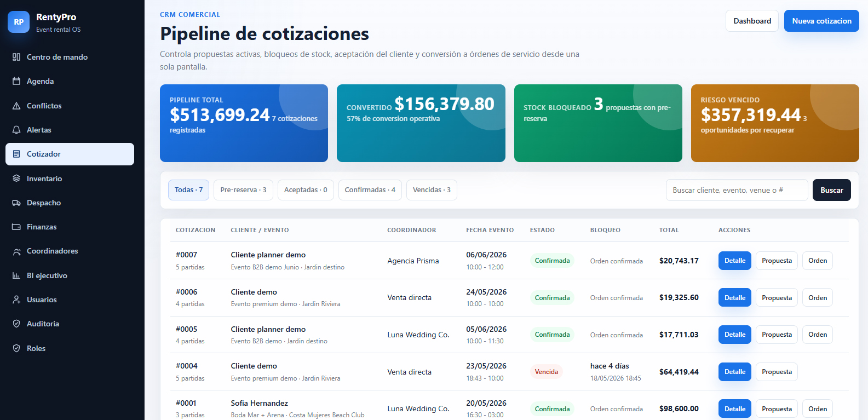Click the Agenda calendar icon
Screen dimensions: 868x420
pyautogui.click(x=16, y=81)
